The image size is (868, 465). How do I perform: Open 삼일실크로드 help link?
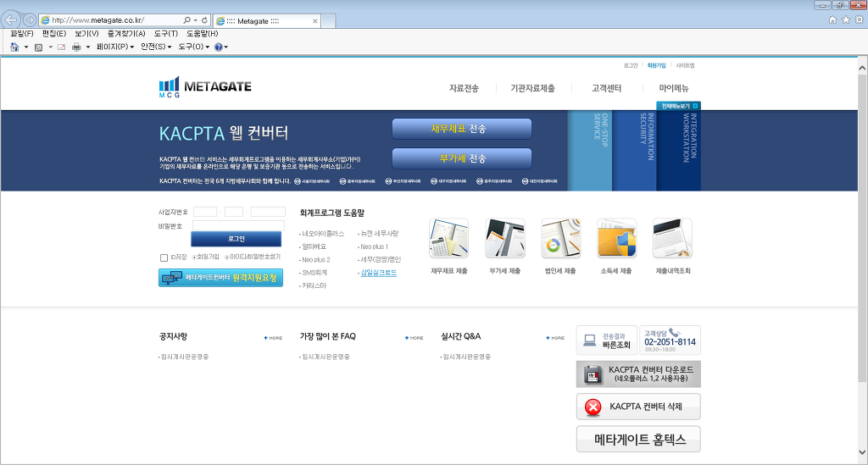(379, 273)
